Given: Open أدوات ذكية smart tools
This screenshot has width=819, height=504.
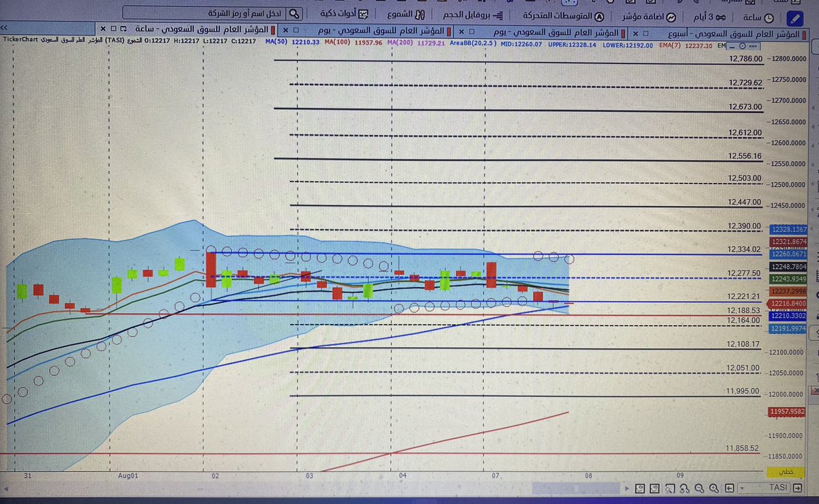Looking at the screenshot, I should click(x=345, y=14).
